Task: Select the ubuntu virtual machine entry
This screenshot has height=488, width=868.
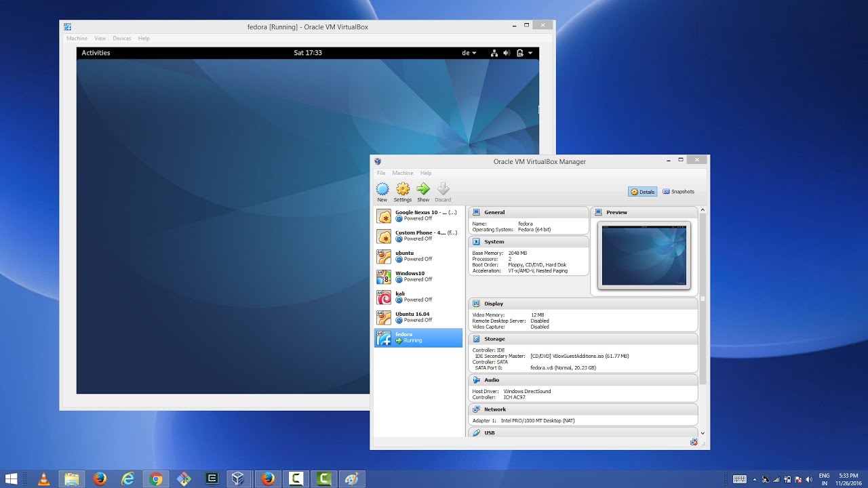Action: [418, 256]
